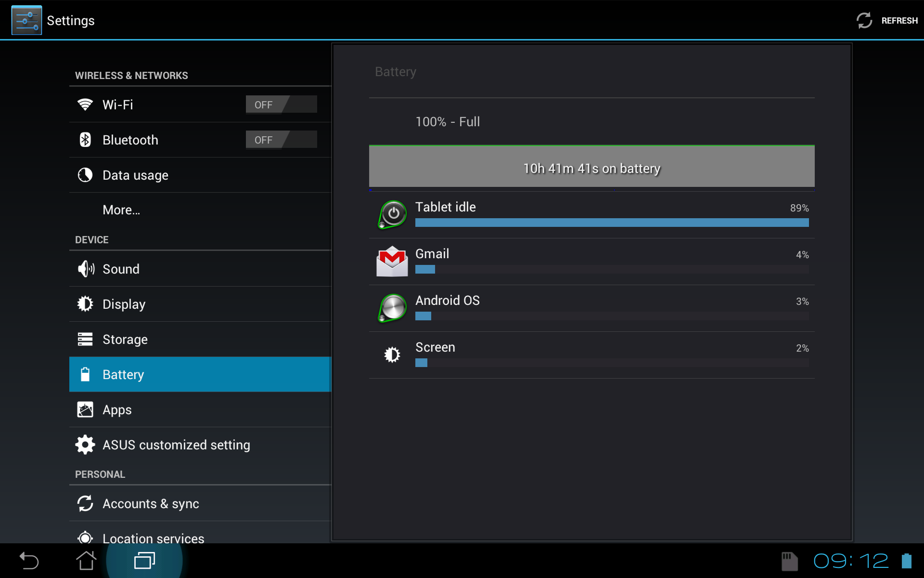Tap the Android OS 3% usage bar
The height and width of the screenshot is (578, 924).
[x=612, y=316]
